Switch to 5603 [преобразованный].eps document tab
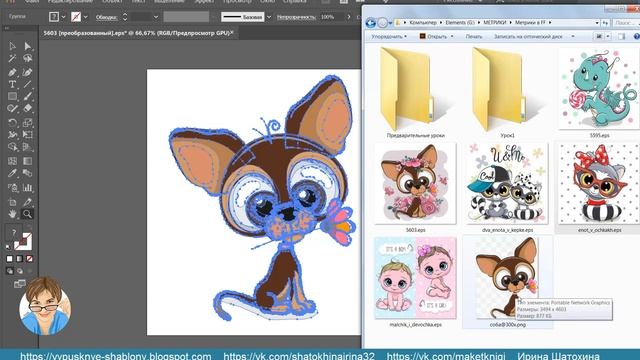Screen dimensions: 640x360 click(x=138, y=33)
